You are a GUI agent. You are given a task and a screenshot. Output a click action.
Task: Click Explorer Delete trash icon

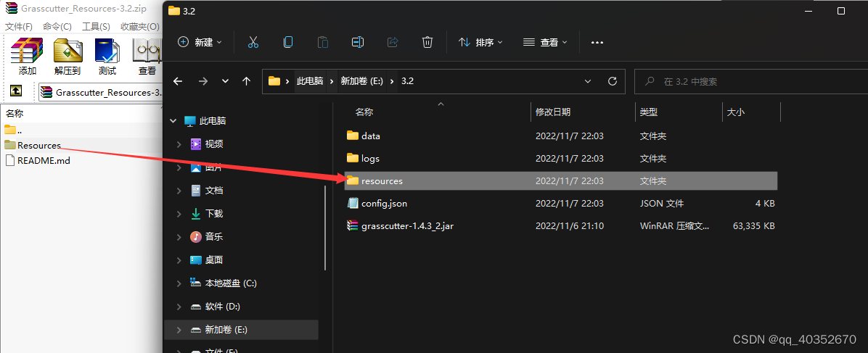(427, 42)
